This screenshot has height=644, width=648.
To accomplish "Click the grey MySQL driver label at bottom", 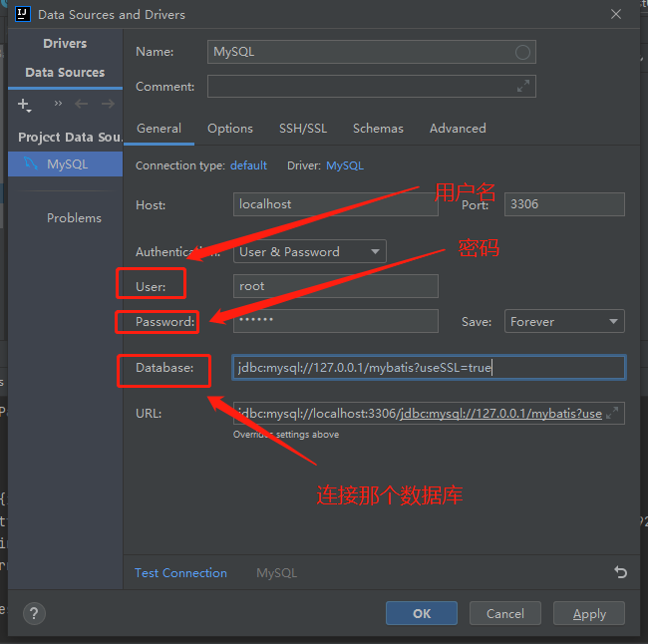I will (276, 573).
